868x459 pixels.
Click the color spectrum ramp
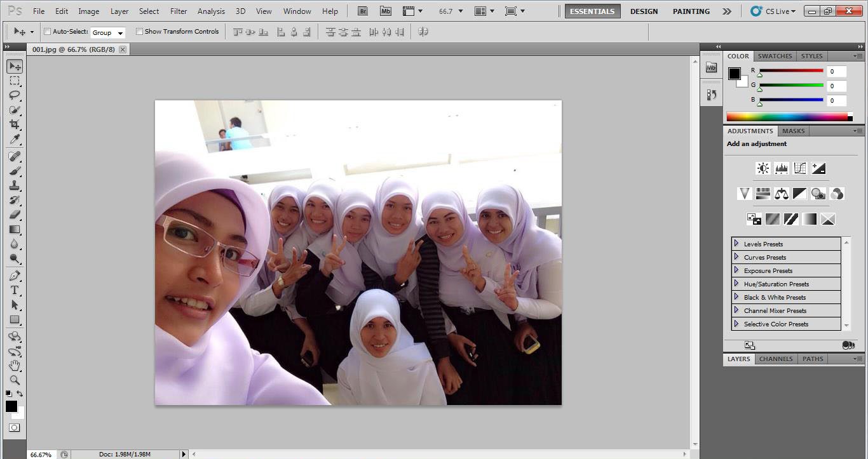click(787, 117)
